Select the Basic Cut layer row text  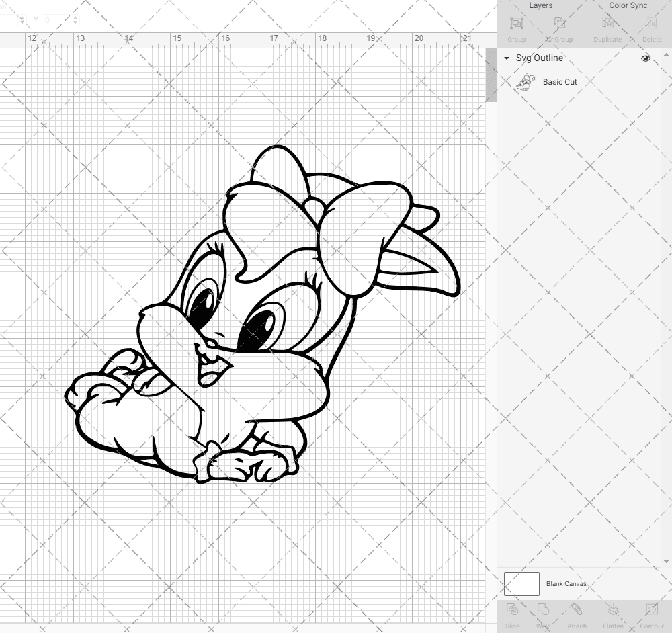point(560,82)
